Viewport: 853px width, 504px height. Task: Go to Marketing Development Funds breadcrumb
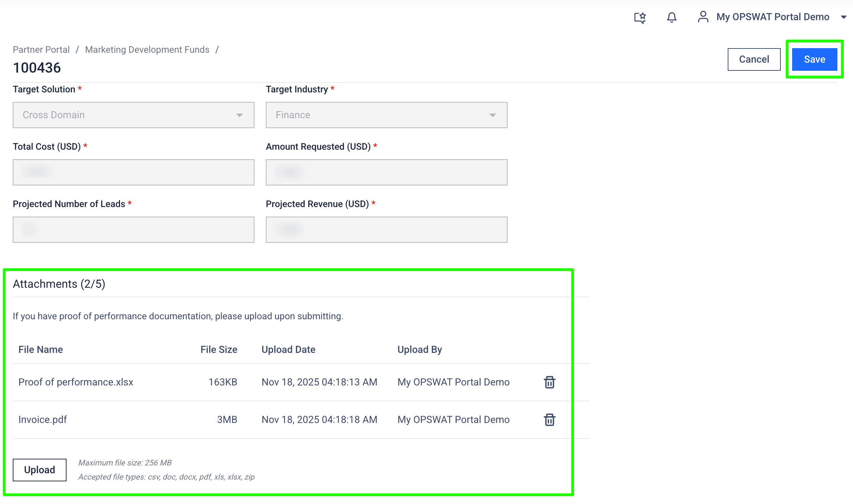[147, 50]
